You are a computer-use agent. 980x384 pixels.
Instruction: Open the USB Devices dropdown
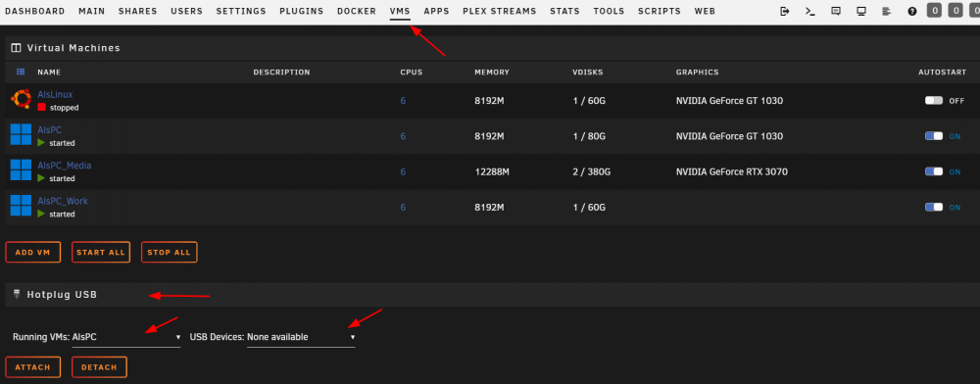[x=301, y=337]
